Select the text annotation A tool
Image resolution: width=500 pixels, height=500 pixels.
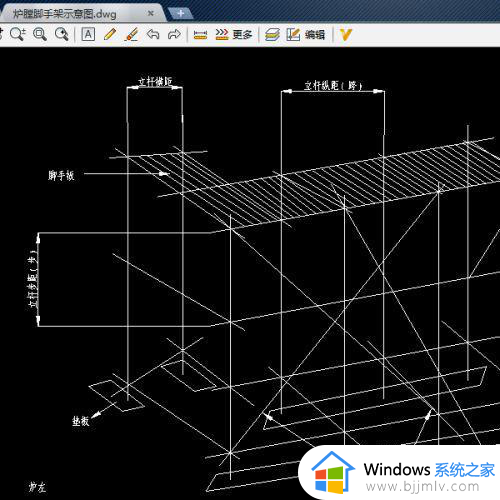tap(88, 34)
